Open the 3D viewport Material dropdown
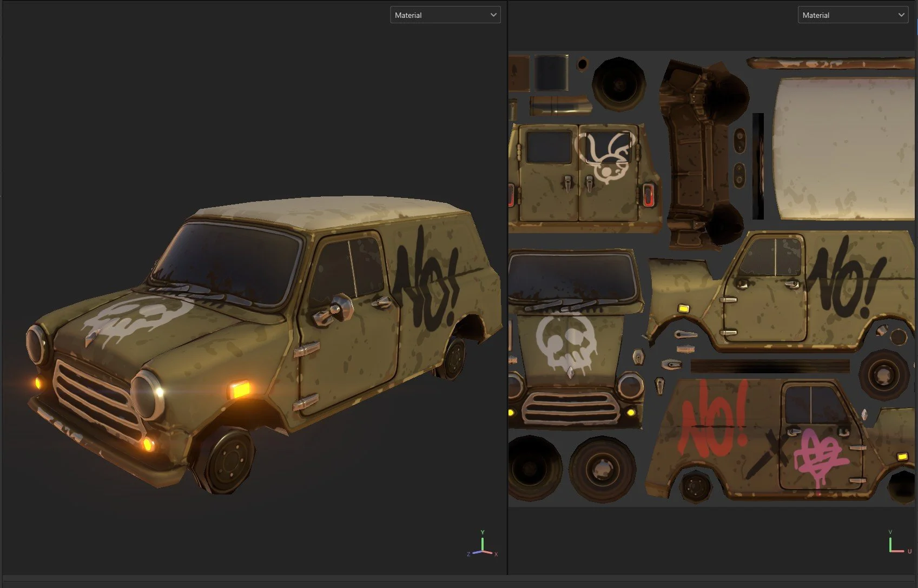This screenshot has width=918, height=588. pos(445,15)
